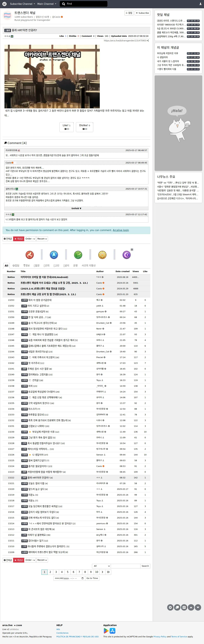Open the floating settings gear button

click(x=170, y=607)
